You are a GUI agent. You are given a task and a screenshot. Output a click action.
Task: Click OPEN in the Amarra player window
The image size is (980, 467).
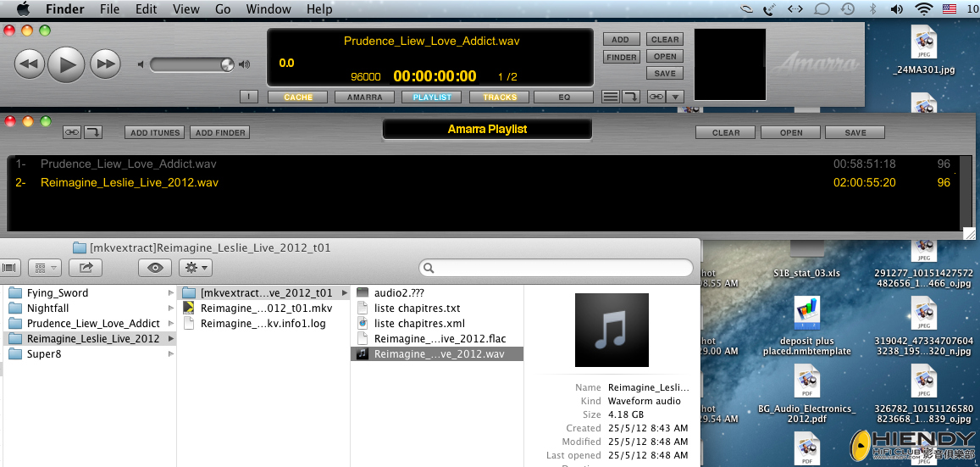click(x=665, y=56)
